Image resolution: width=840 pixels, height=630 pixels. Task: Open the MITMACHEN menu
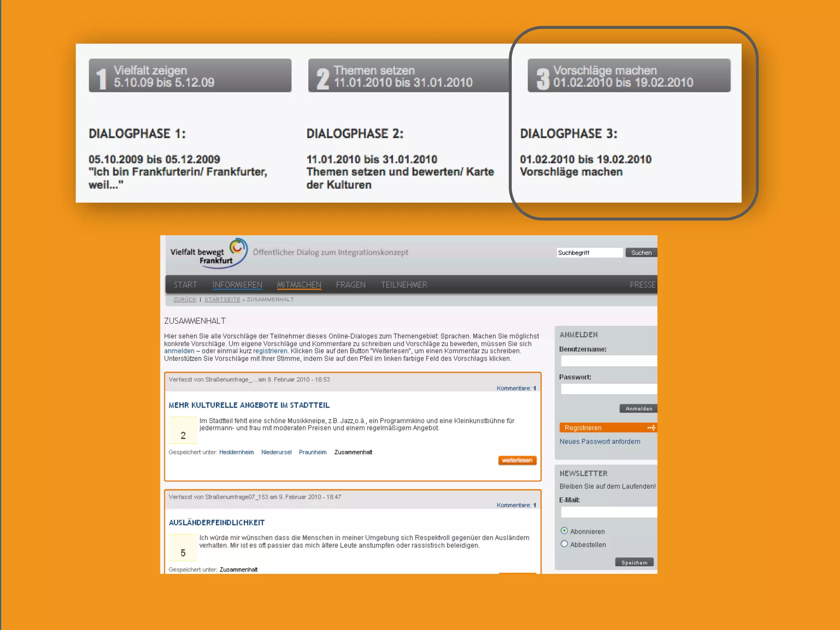coord(299,285)
